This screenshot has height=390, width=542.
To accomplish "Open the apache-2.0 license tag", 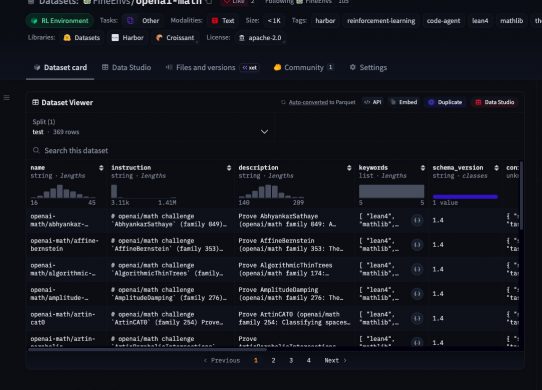I will point(261,38).
